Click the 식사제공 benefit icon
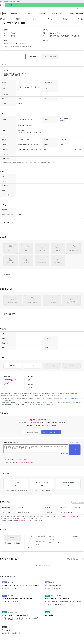 58,261
